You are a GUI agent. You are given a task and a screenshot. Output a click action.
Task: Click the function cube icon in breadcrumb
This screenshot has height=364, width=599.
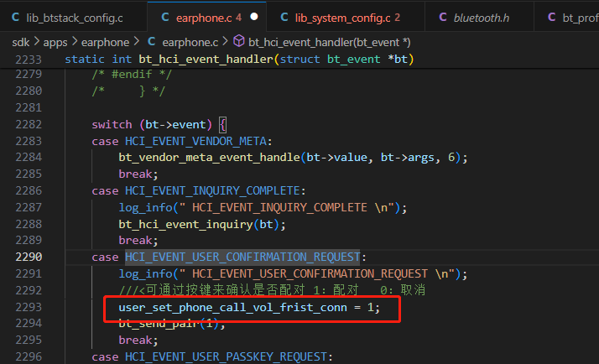pyautogui.click(x=239, y=41)
